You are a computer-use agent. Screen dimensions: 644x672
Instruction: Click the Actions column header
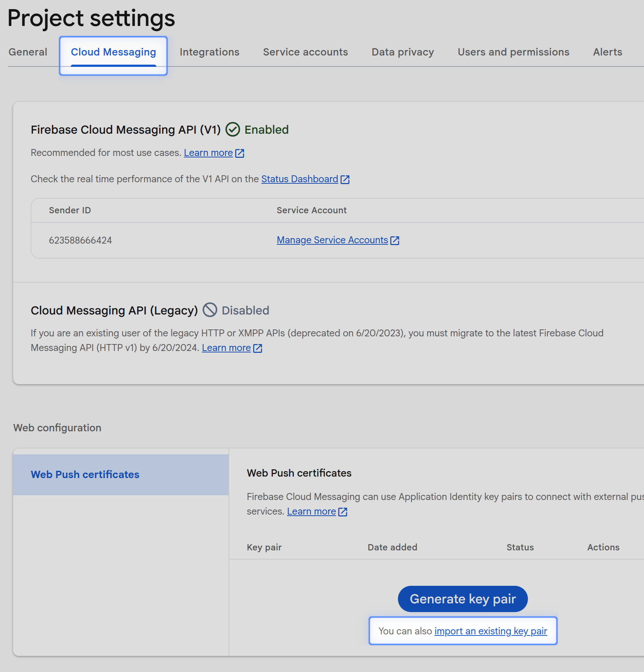(603, 547)
